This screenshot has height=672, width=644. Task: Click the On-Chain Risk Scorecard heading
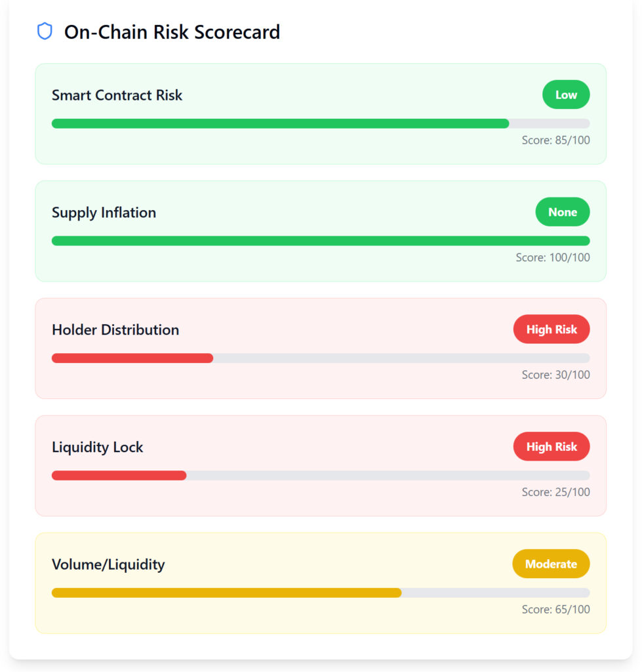(x=172, y=32)
